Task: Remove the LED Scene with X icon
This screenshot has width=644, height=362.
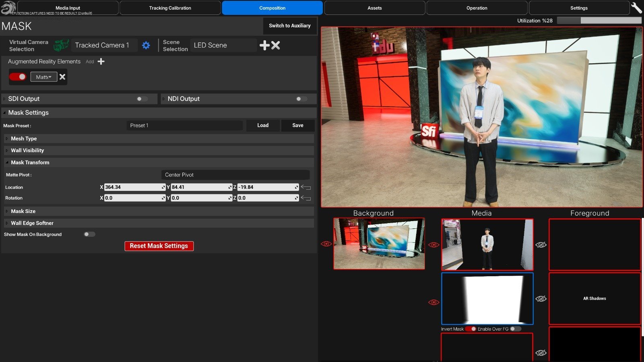Action: coord(275,45)
